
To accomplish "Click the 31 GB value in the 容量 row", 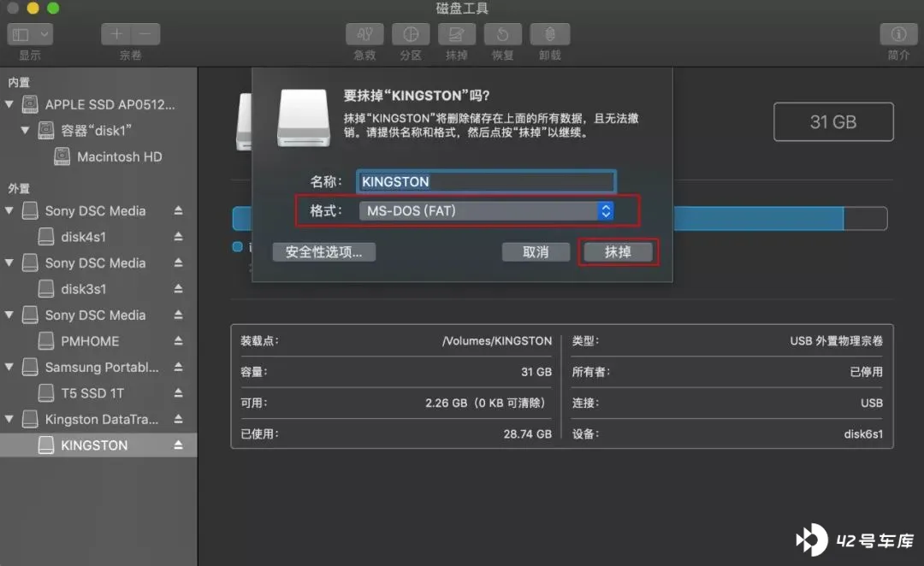I will click(x=536, y=372).
